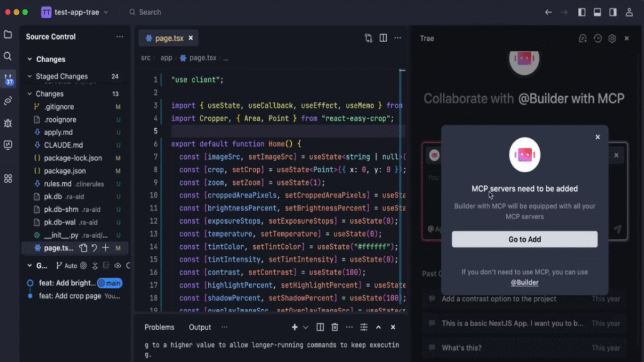This screenshot has height=362, width=644.
Task: Open the Search view in activity bar
Action: [x=8, y=56]
